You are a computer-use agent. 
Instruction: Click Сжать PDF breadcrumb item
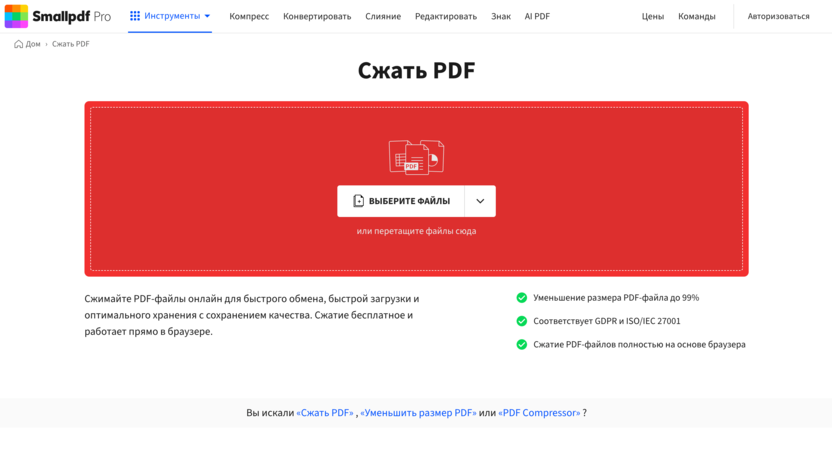(71, 44)
